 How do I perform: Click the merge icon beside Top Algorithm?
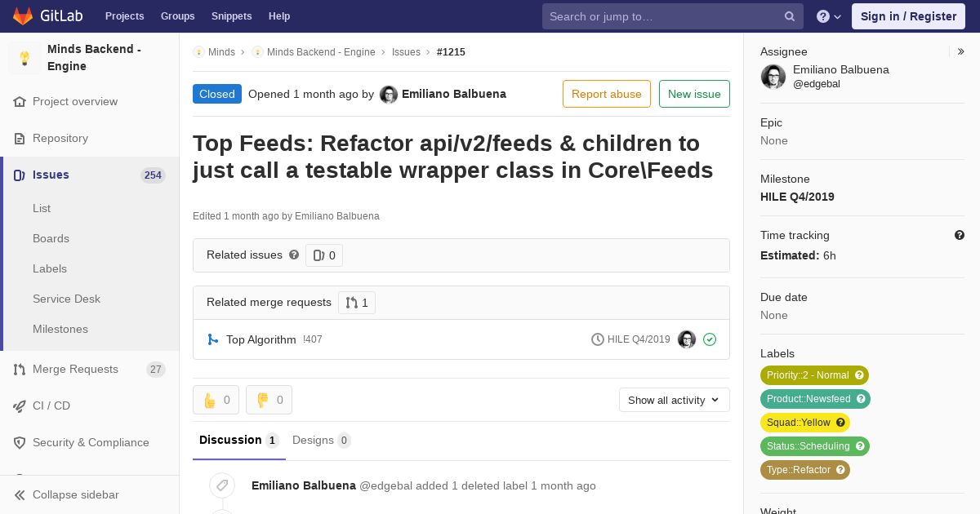pos(212,339)
